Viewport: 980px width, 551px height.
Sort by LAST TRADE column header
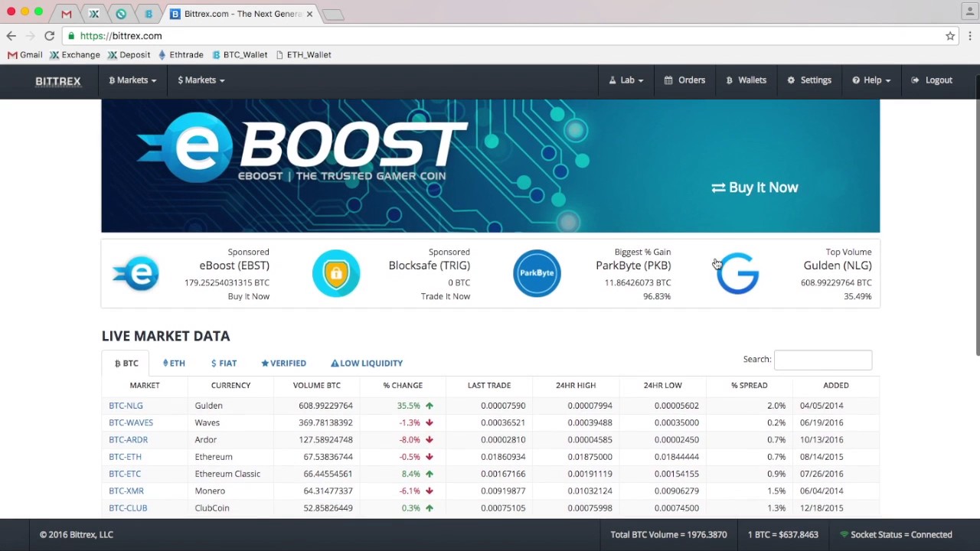pos(489,386)
